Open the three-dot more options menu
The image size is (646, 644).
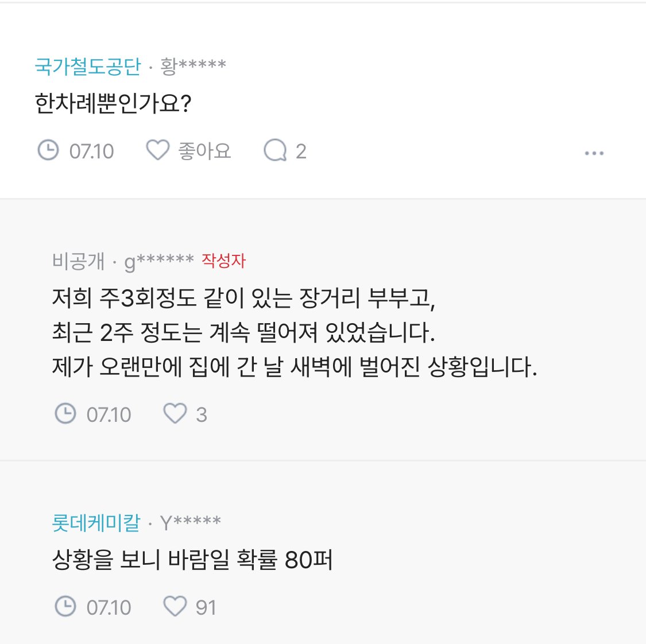[x=594, y=153]
